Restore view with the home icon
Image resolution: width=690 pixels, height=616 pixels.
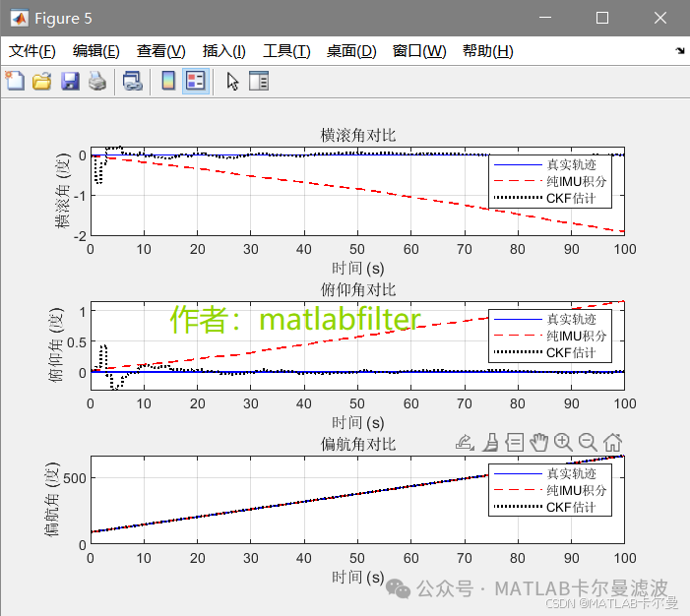click(612, 442)
